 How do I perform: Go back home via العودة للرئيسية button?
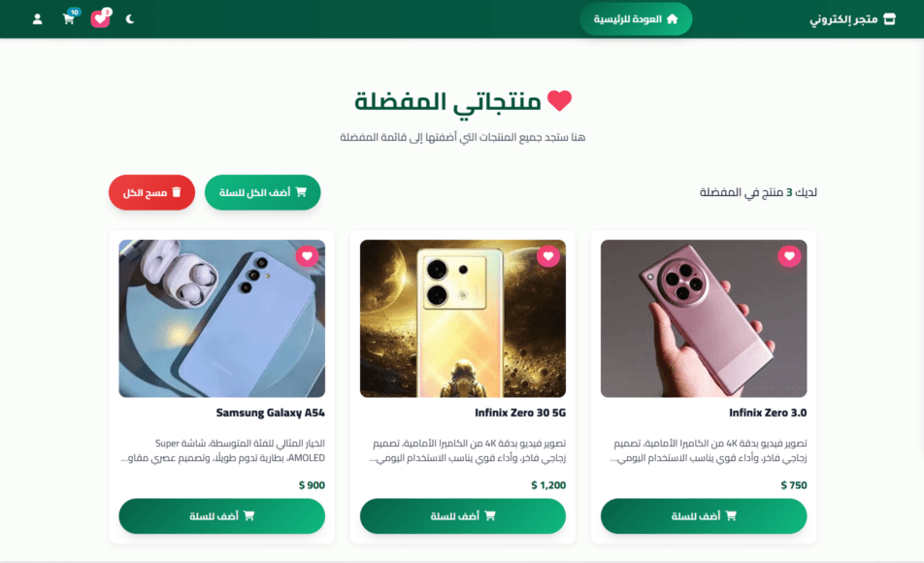[635, 18]
